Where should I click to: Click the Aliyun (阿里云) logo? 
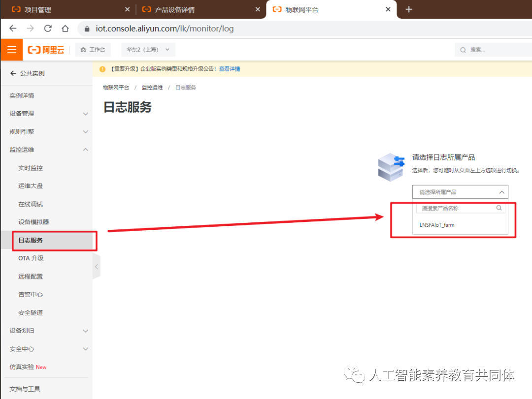46,50
